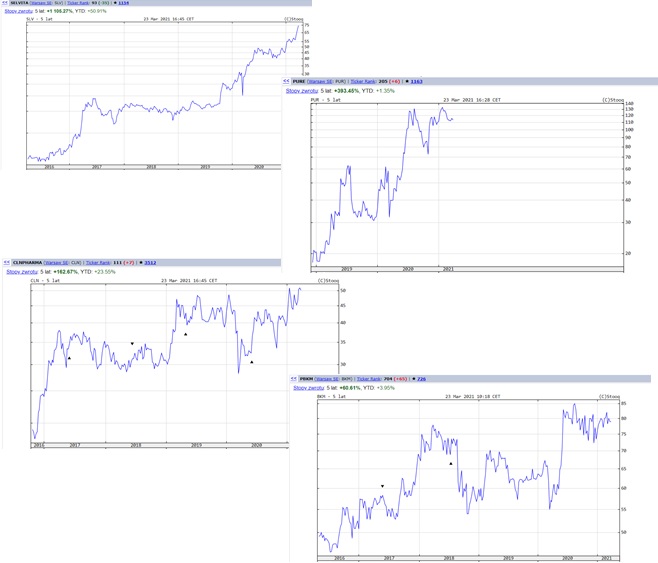658x563 pixels.
Task: Click the << icon beside PURE
Action: coord(286,81)
